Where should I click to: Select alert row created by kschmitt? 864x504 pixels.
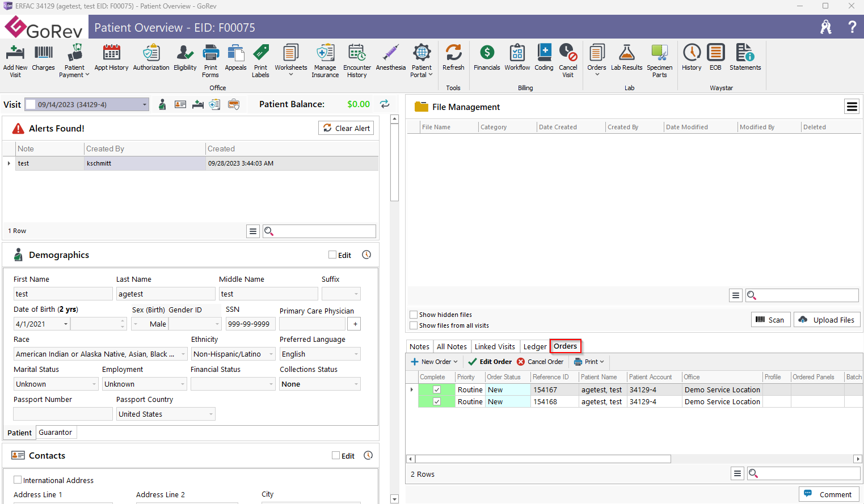(191, 163)
